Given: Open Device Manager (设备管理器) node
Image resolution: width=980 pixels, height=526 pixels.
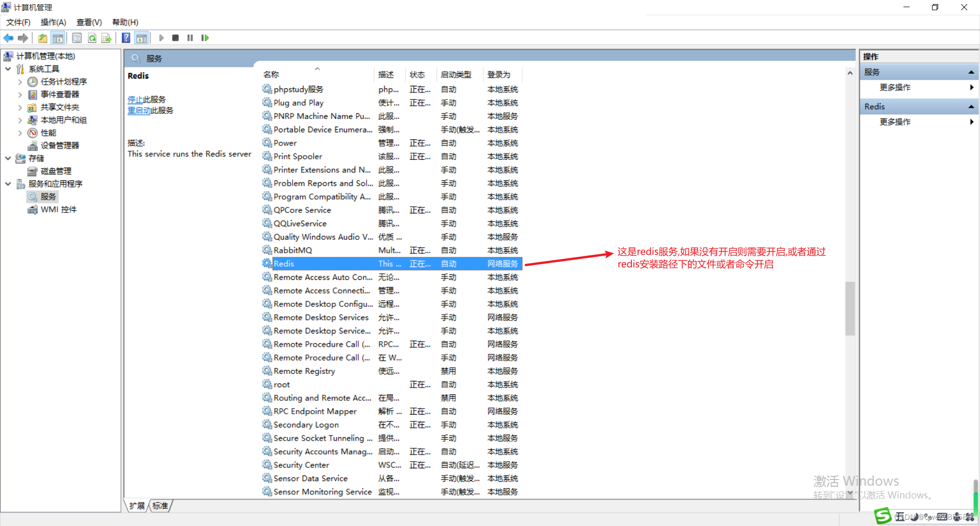Looking at the screenshot, I should 60,146.
